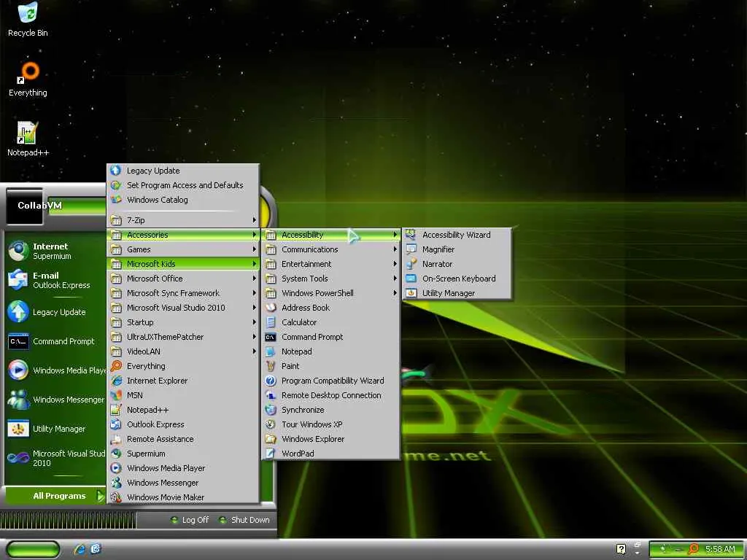The width and height of the screenshot is (747, 560).
Task: Expand the Microsoft Kids folder
Action: click(x=183, y=264)
